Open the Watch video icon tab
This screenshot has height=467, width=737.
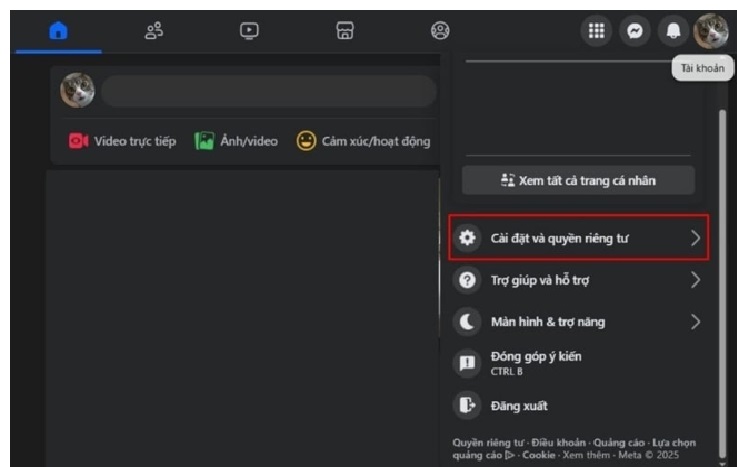[249, 31]
